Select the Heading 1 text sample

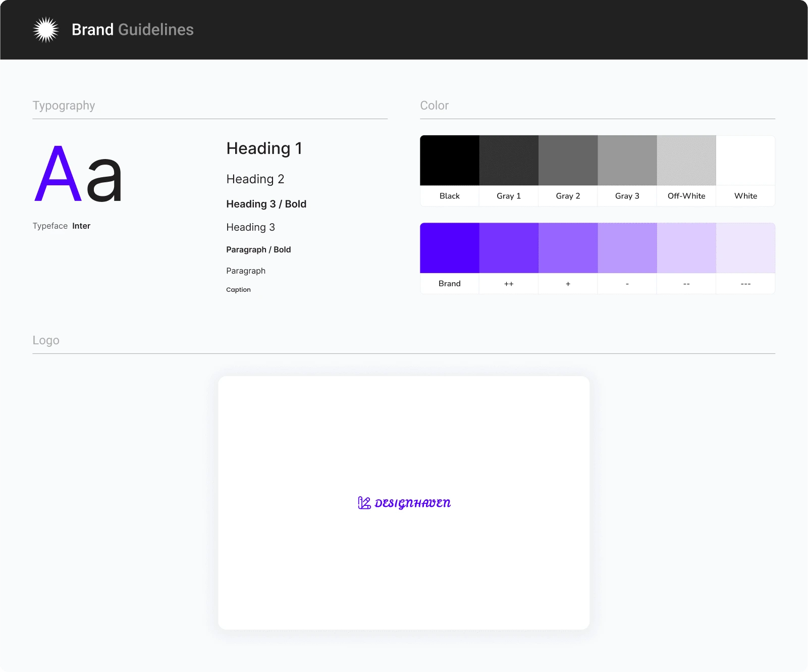(x=264, y=148)
